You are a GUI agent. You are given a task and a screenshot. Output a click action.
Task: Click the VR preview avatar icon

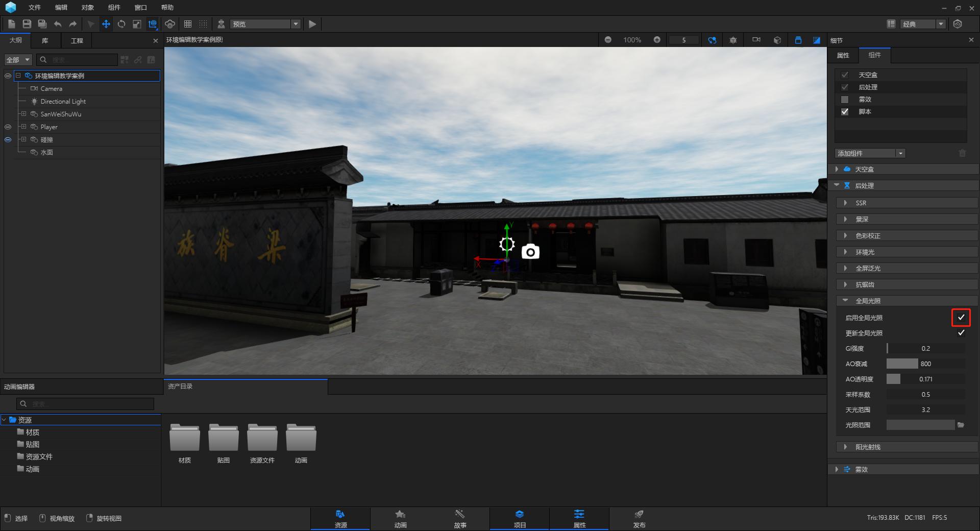221,24
